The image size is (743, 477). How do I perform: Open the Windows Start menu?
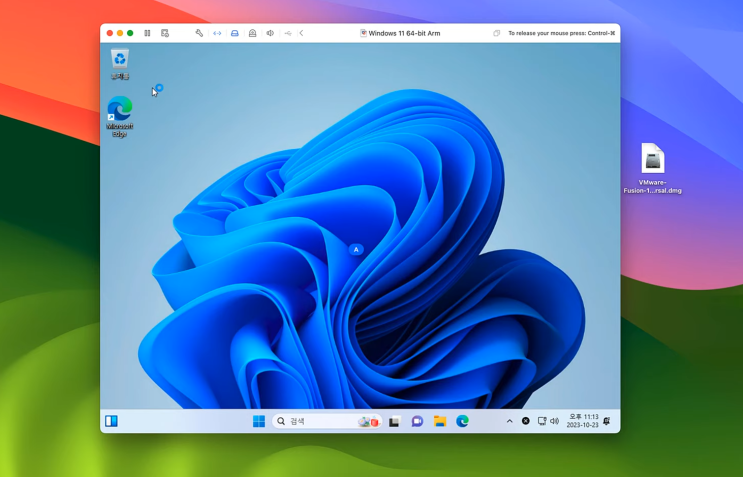(259, 421)
